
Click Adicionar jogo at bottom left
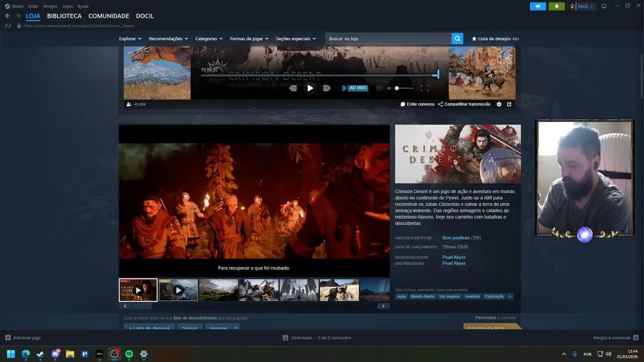tap(23, 338)
